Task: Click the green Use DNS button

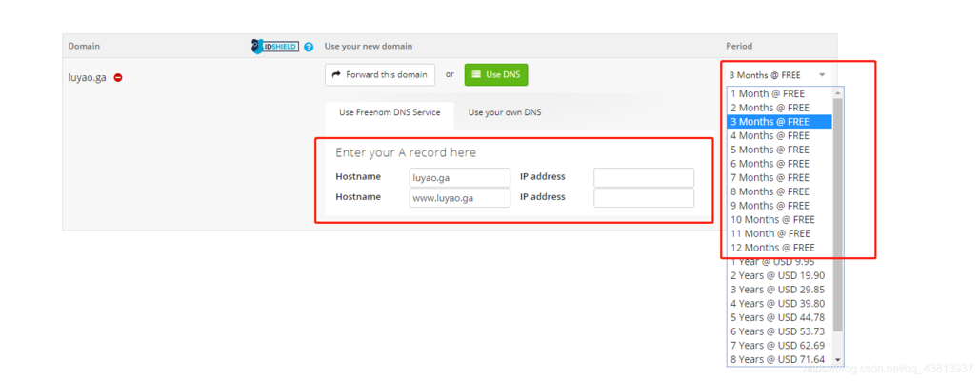Action: tap(496, 75)
